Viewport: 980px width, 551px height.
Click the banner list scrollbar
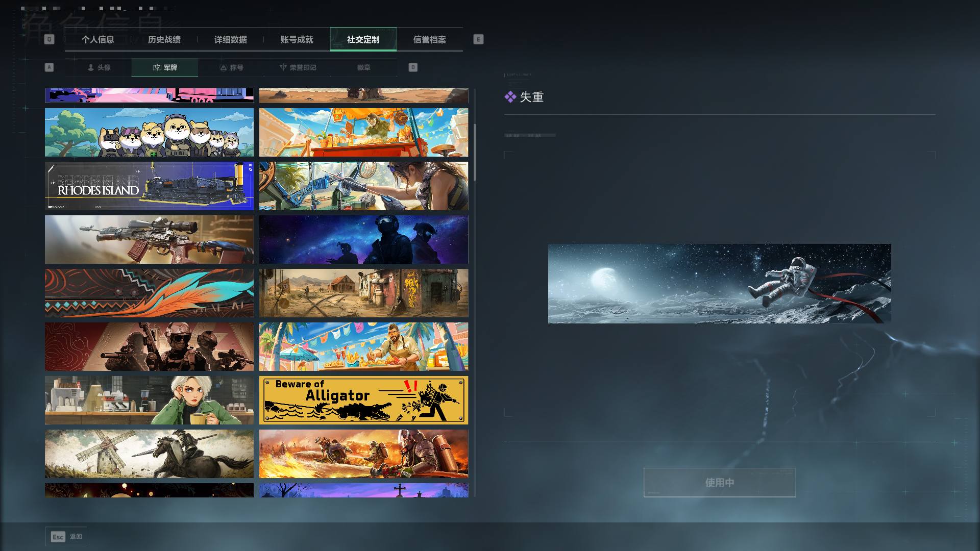point(475,152)
